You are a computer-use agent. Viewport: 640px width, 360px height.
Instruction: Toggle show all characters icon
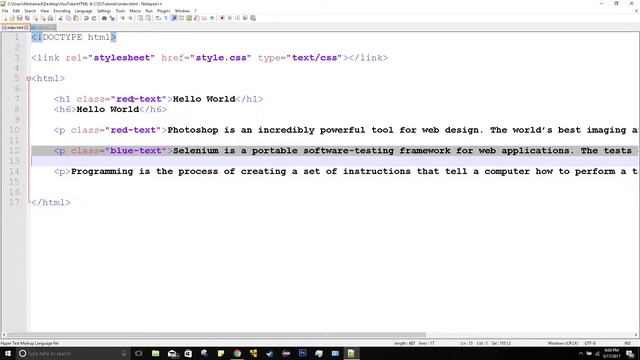[166, 18]
